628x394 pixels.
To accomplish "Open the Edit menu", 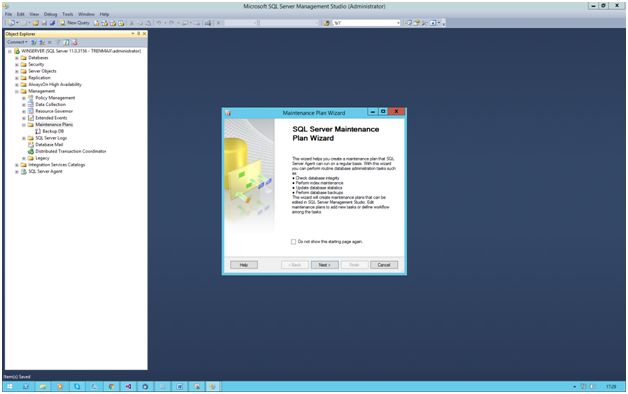I will point(20,14).
